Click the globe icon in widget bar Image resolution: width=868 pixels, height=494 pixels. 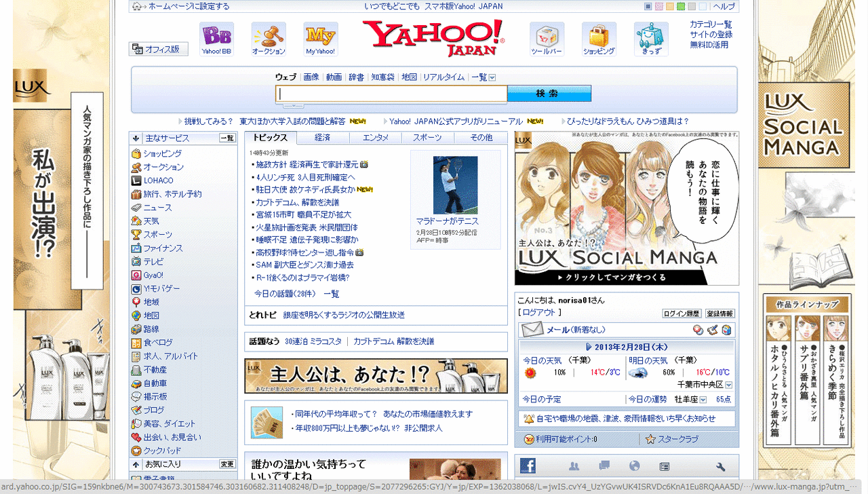pyautogui.click(x=635, y=466)
